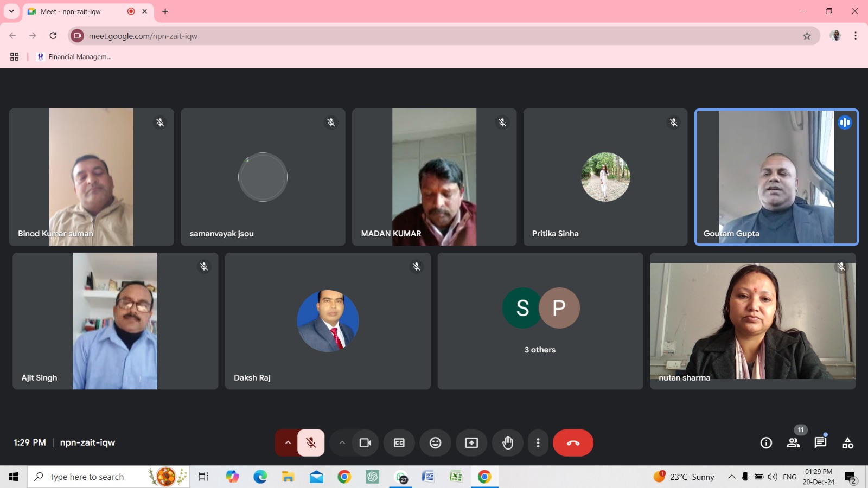Select samanvayak jsou participant tile
The height and width of the screenshot is (488, 868).
tap(263, 177)
